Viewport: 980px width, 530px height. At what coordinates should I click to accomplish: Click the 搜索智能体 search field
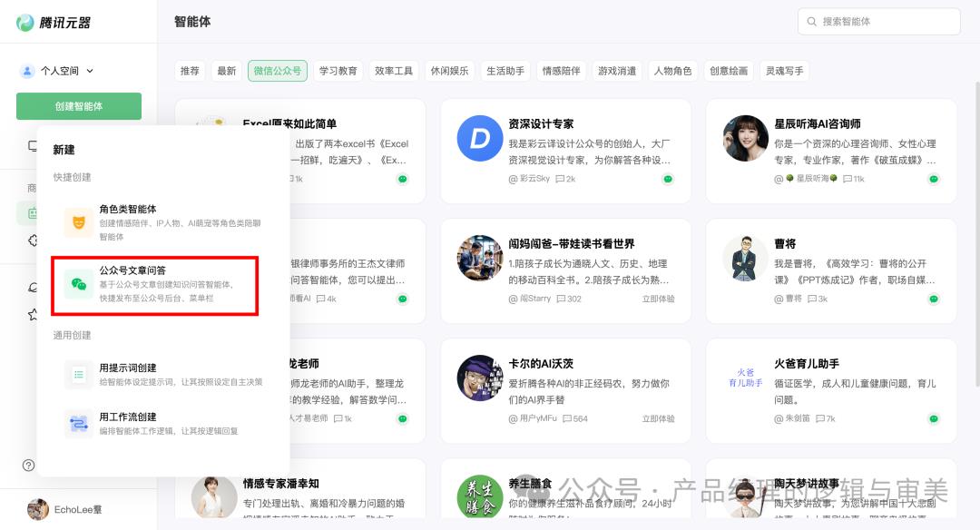pos(878,21)
